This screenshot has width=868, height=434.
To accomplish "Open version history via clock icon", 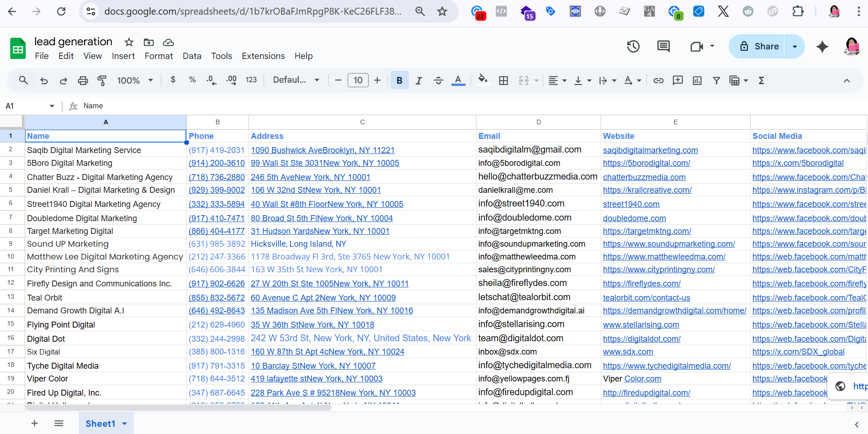I will [x=633, y=46].
